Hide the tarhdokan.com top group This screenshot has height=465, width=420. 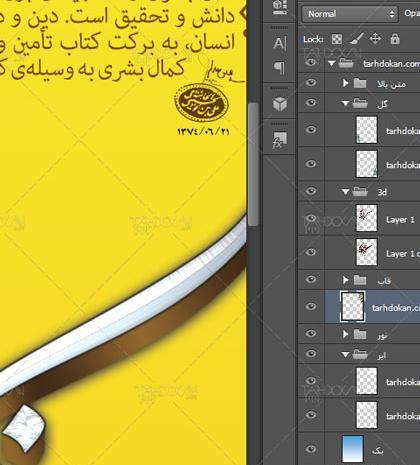click(x=311, y=62)
